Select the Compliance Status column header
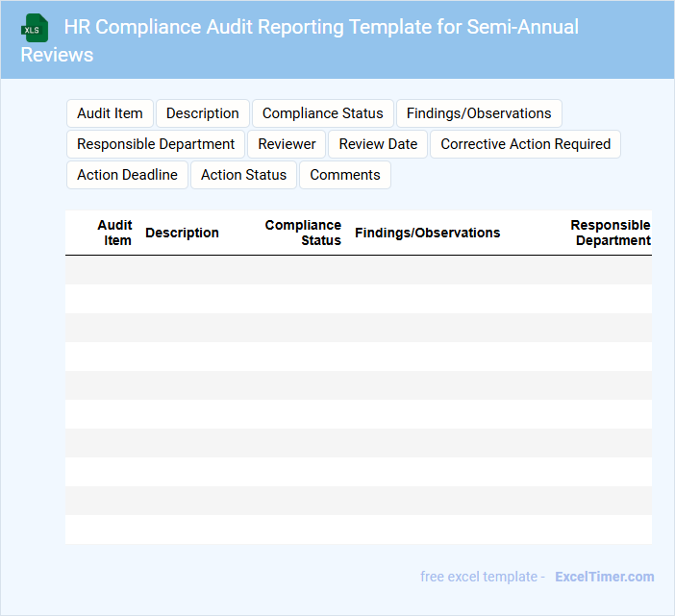 click(303, 233)
